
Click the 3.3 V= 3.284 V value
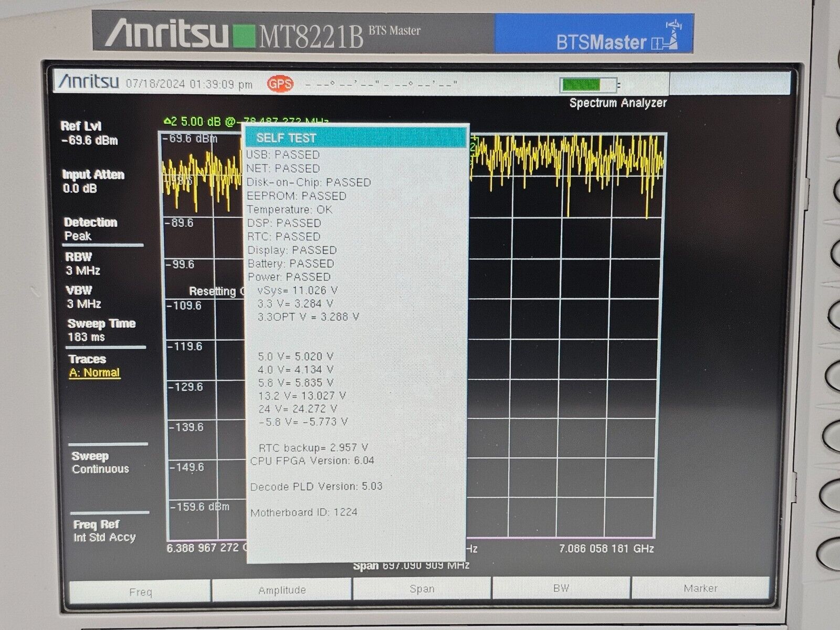296,303
